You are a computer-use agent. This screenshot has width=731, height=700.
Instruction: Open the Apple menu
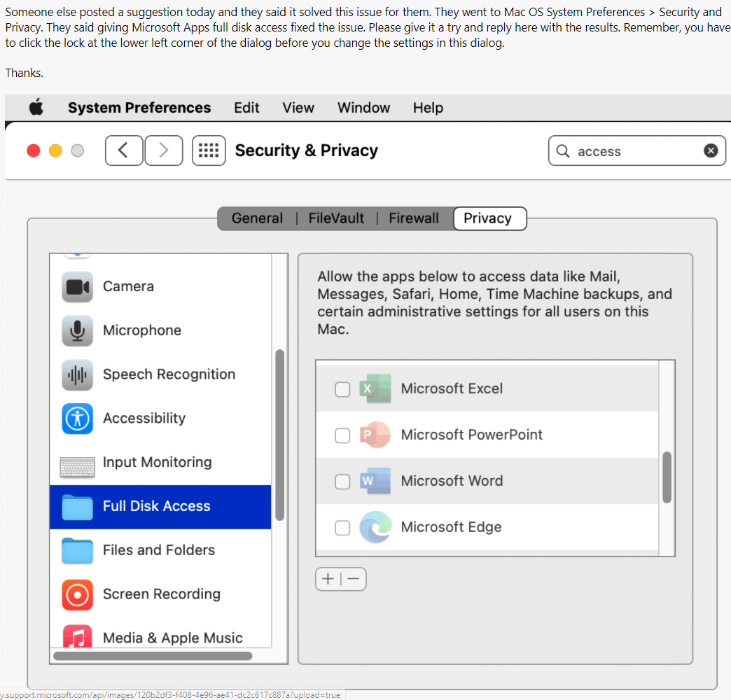pos(36,107)
